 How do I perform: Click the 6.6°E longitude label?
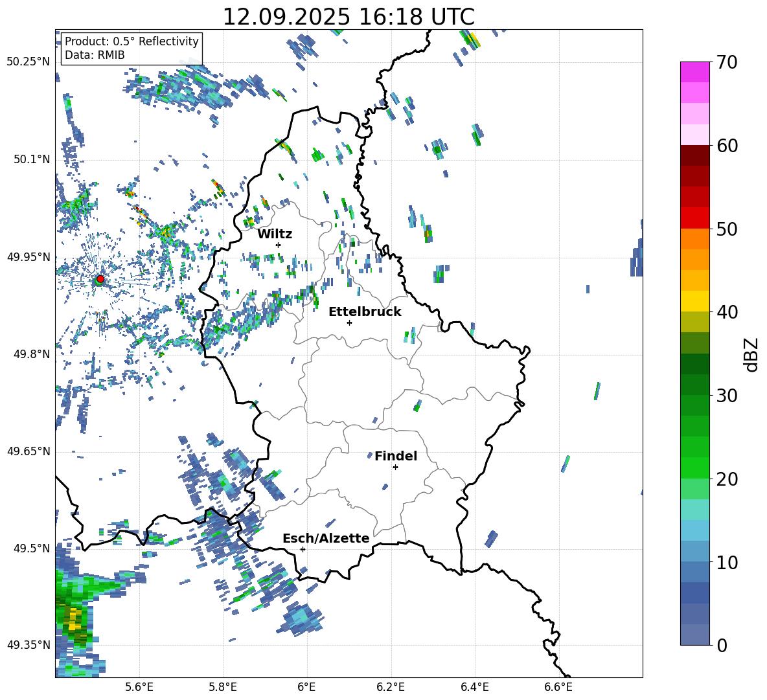click(x=558, y=688)
